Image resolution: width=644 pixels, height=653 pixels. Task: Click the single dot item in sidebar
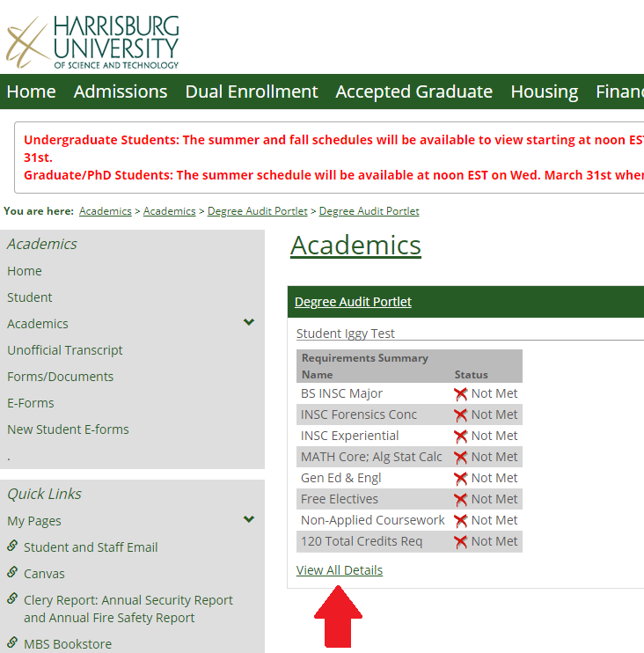(9, 459)
